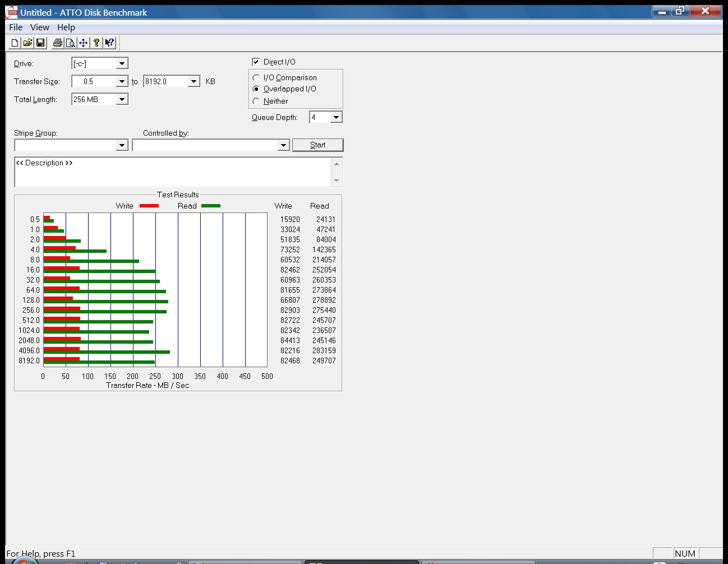
Task: Click the yellow question mark About icon
Action: click(96, 43)
